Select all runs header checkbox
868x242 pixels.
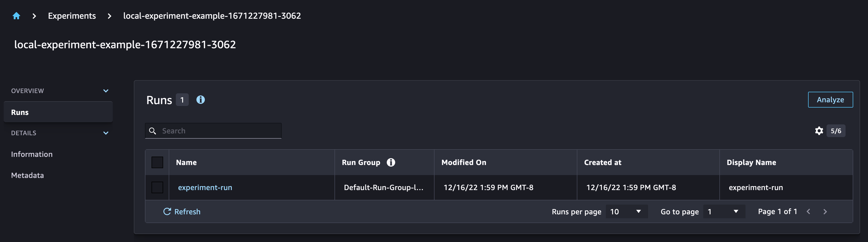click(157, 162)
